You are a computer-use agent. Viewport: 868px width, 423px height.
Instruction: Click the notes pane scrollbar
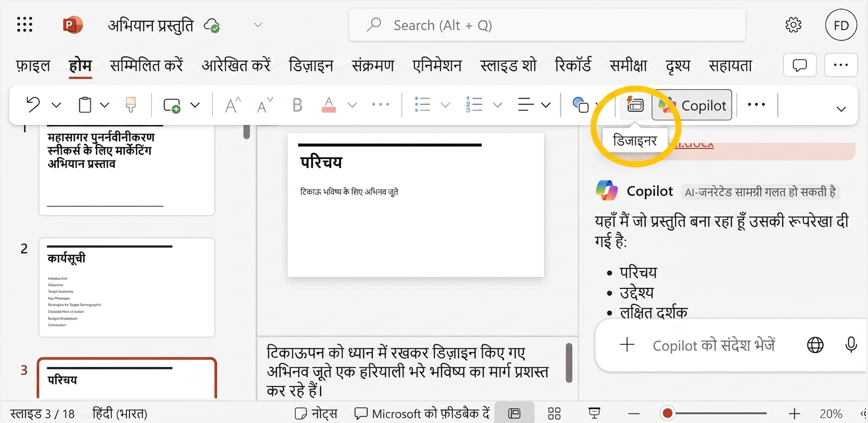click(x=569, y=362)
